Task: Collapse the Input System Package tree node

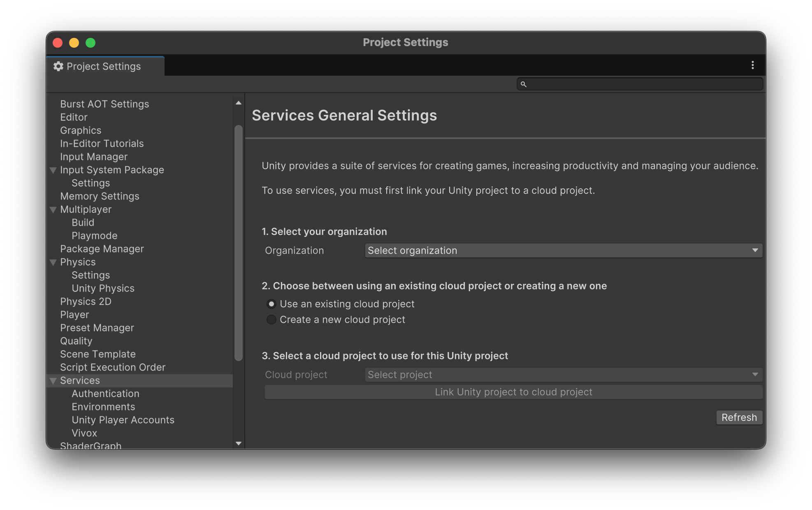Action: [x=53, y=170]
